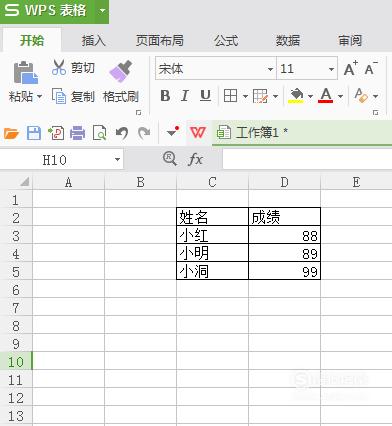Click the Cut scissors icon
The height and width of the screenshot is (426, 392).
(x=59, y=67)
